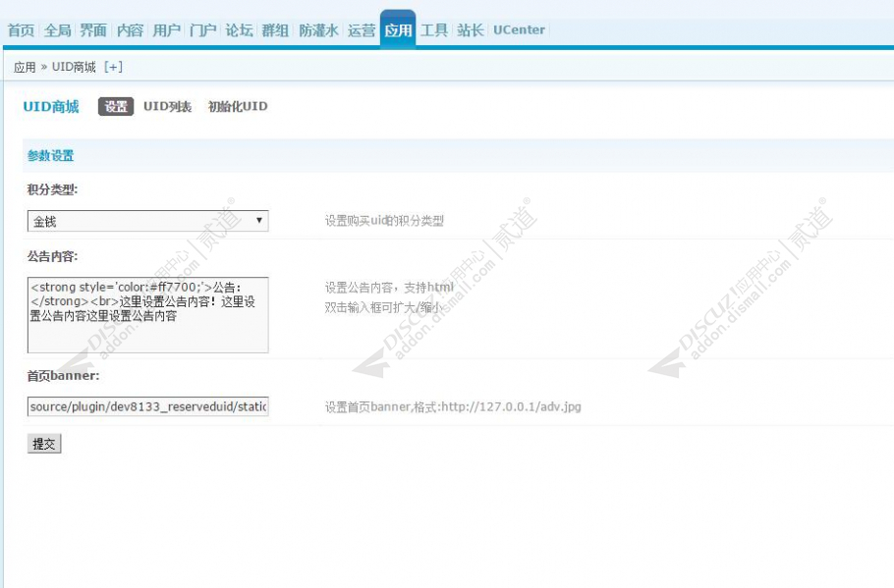Switch to the 界面 tab
This screenshot has height=588, width=894.
[x=93, y=30]
